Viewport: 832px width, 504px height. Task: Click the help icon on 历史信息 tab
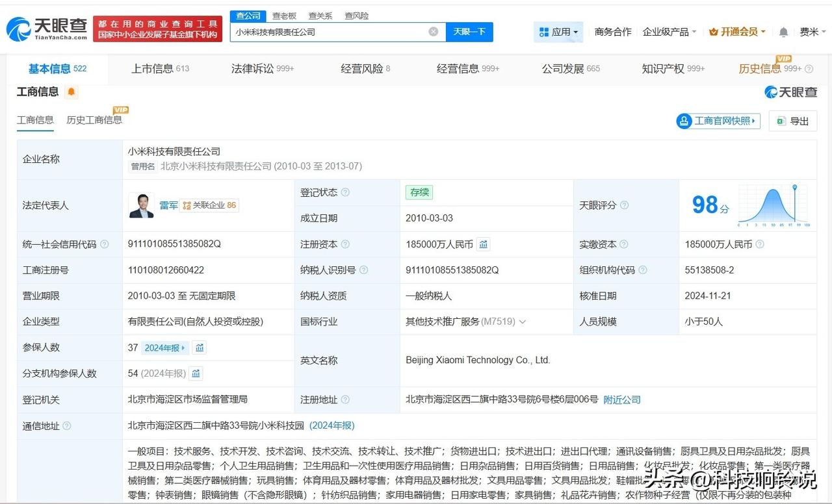809,69
